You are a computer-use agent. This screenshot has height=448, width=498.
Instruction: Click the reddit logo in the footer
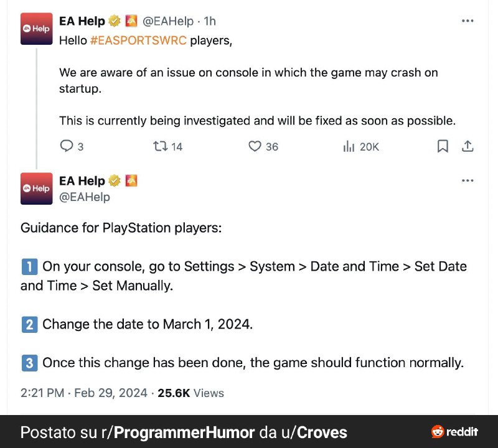(x=454, y=432)
